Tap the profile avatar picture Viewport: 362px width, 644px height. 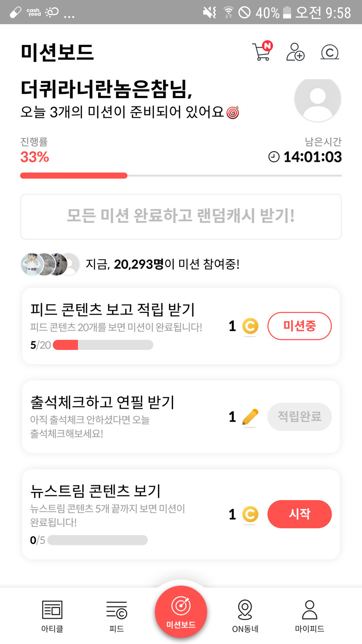318,99
